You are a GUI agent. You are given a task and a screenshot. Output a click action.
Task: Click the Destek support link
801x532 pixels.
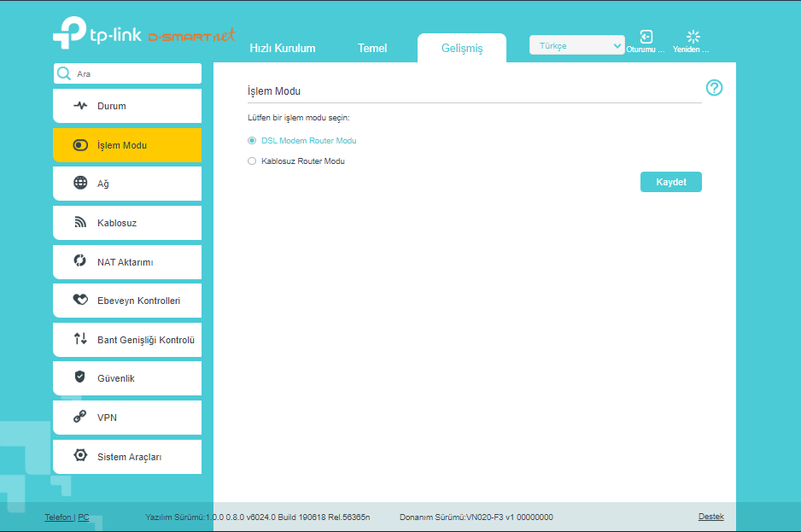[710, 517]
